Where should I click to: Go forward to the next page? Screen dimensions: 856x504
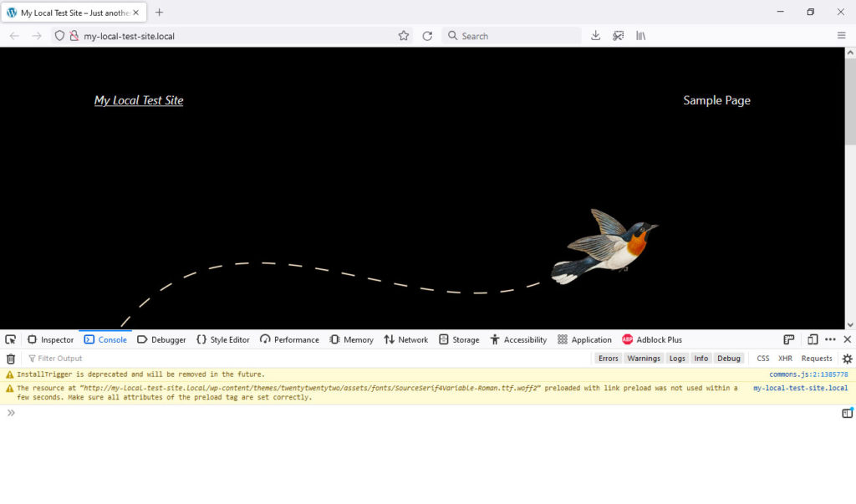pos(37,36)
